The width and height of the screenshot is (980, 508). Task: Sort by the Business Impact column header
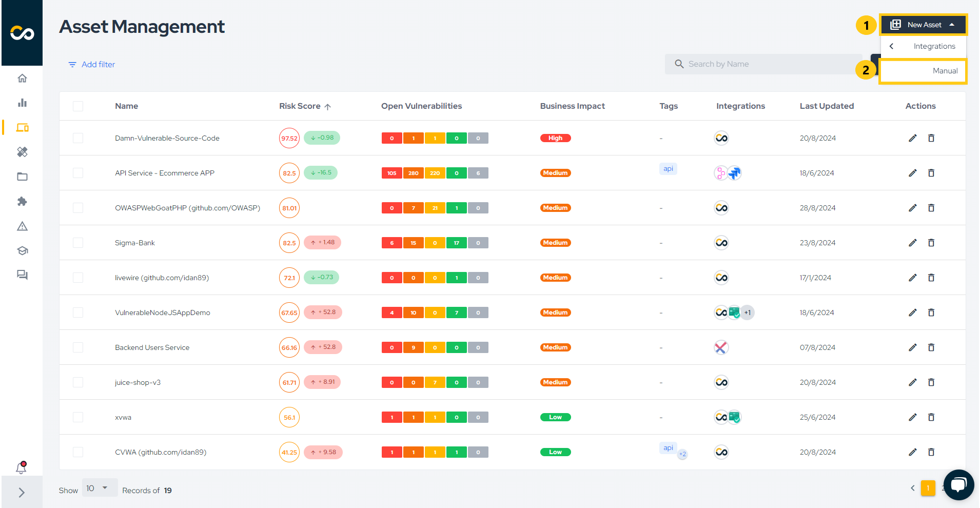tap(572, 106)
